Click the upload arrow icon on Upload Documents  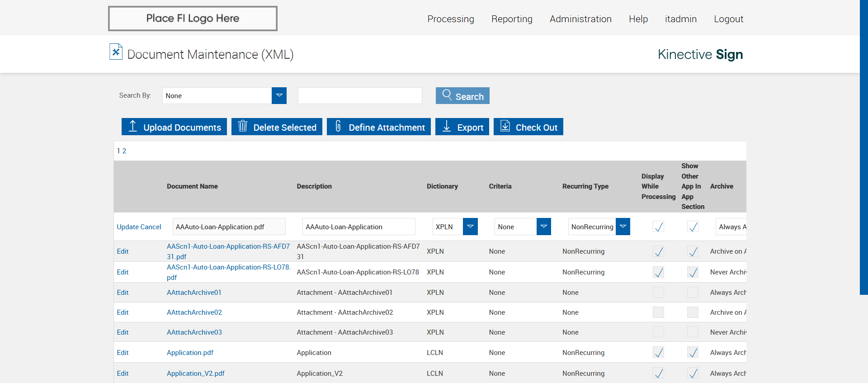132,126
